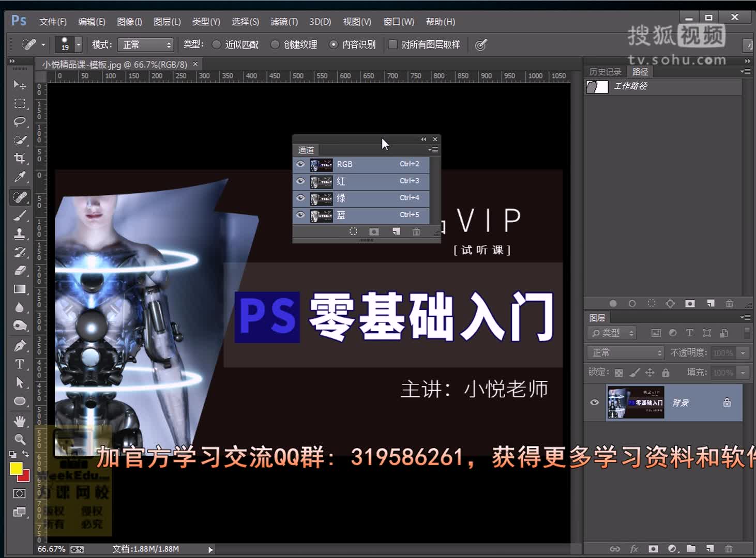Select the Ellipse shape tool
This screenshot has height=558, width=756.
20,401
